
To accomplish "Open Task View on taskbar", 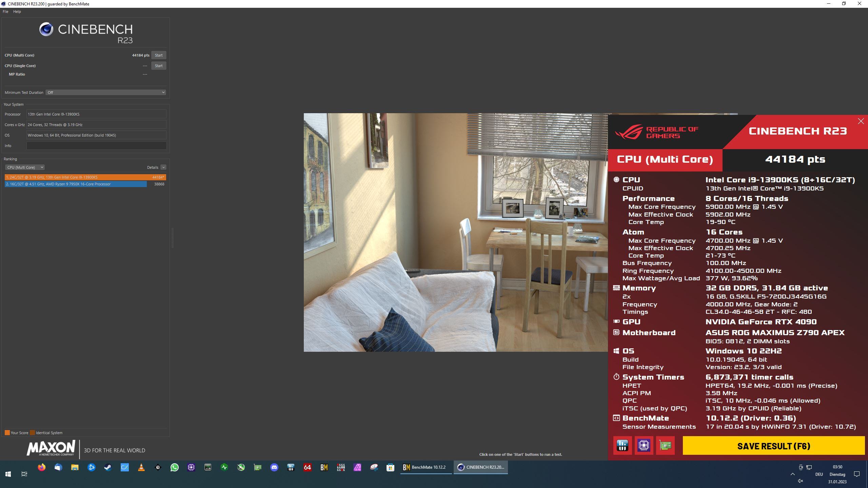I will [24, 474].
